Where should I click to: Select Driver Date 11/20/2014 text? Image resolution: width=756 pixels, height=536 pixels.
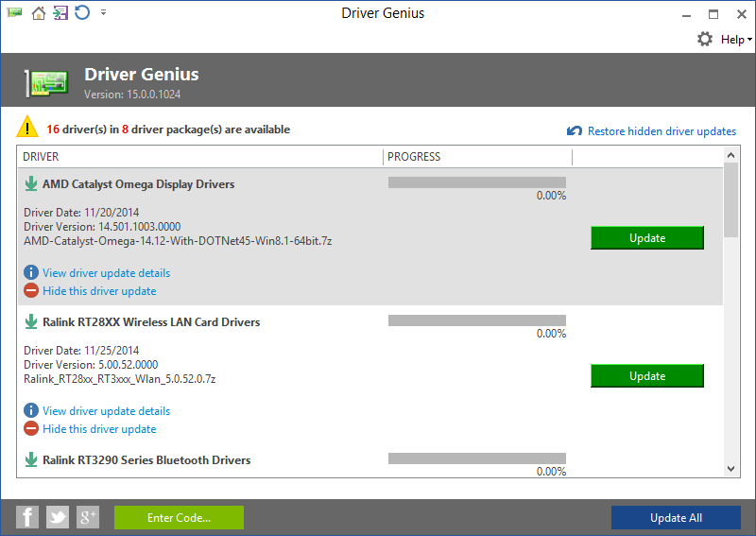[81, 213]
